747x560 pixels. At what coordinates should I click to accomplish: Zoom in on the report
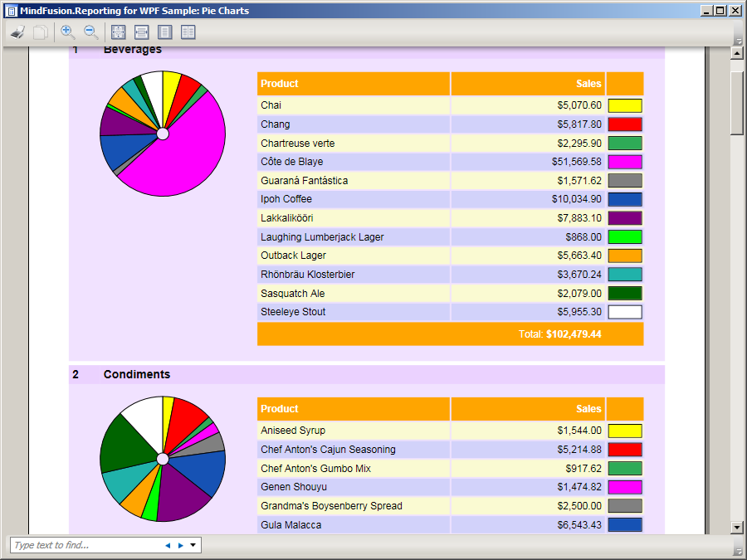pos(68,32)
